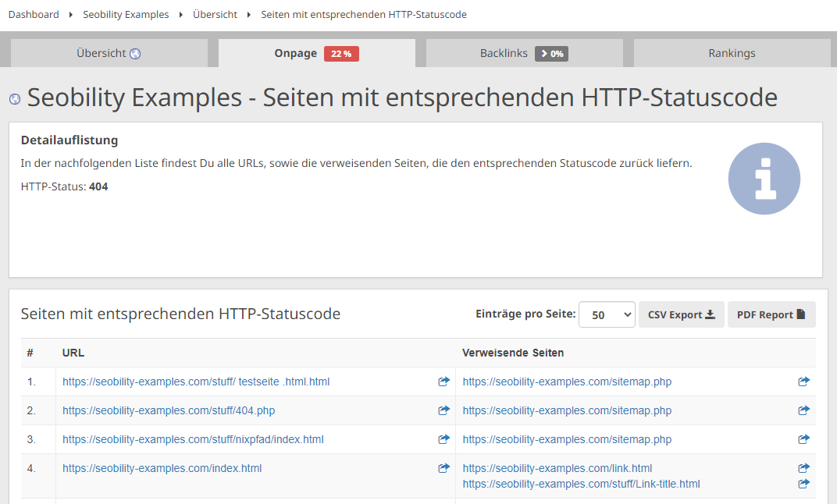Open sitemap.php referrer link in row 1
Viewport: 837px width, 504px height.
pos(567,382)
